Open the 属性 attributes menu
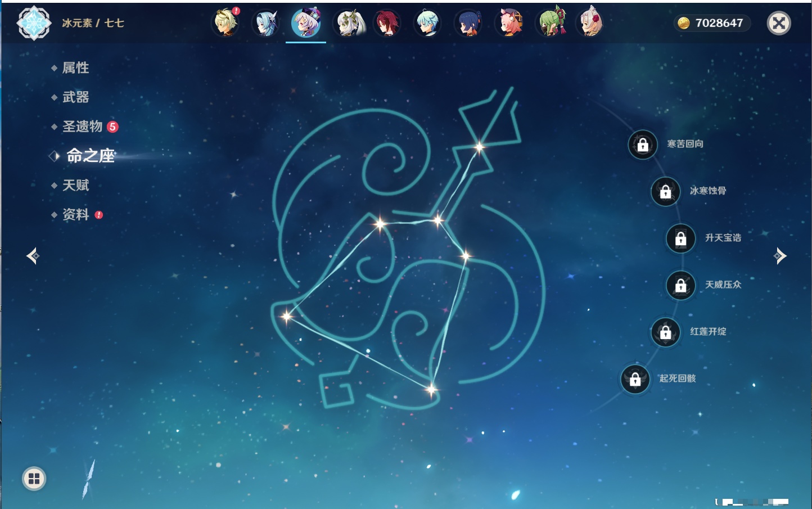The height and width of the screenshot is (509, 812). (x=75, y=68)
